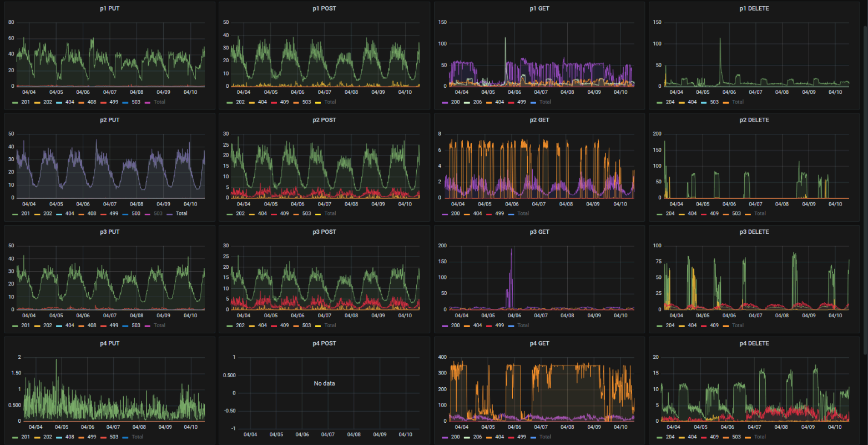Open the p1 DELETE panel title menu
The image size is (868, 445).
click(754, 8)
